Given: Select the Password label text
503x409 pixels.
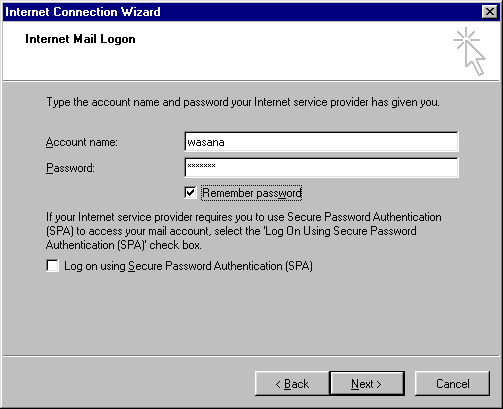Looking at the screenshot, I should [70, 168].
